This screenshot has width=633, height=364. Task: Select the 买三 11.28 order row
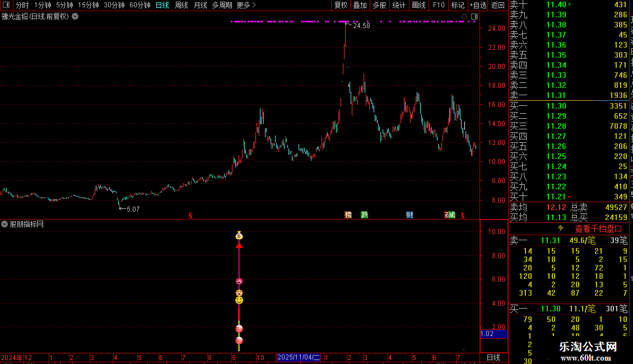pos(569,126)
